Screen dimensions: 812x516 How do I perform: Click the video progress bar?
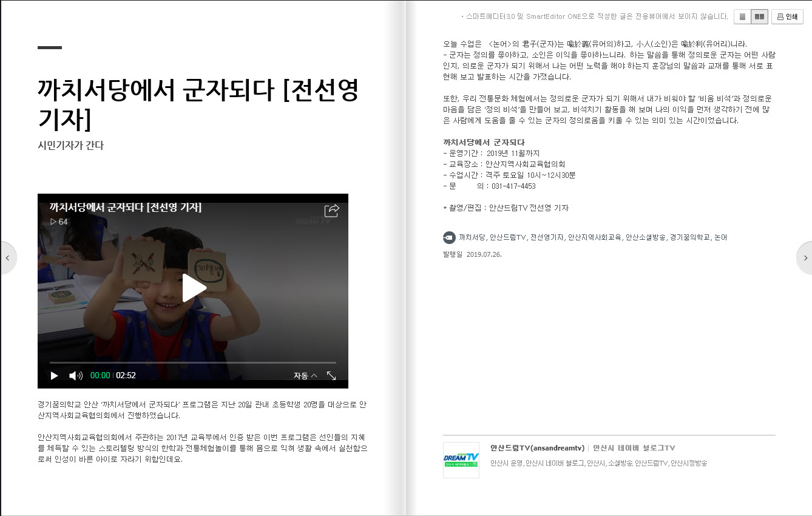[193, 362]
